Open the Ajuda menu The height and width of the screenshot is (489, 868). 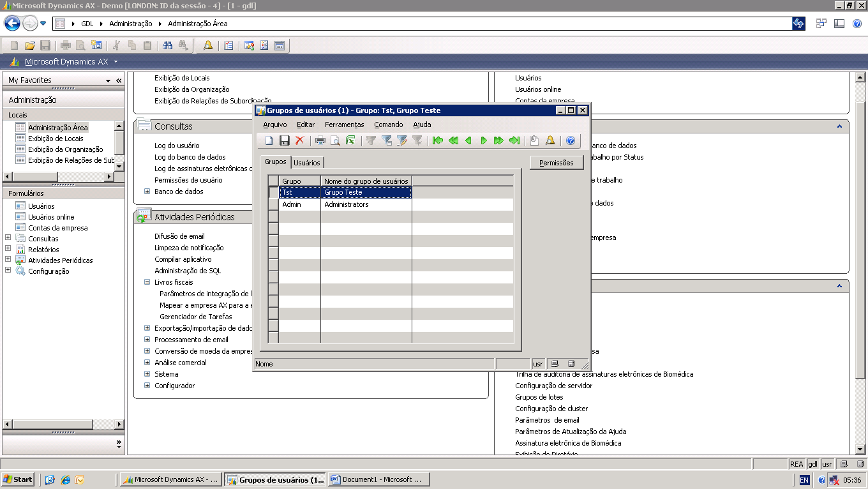pyautogui.click(x=422, y=124)
